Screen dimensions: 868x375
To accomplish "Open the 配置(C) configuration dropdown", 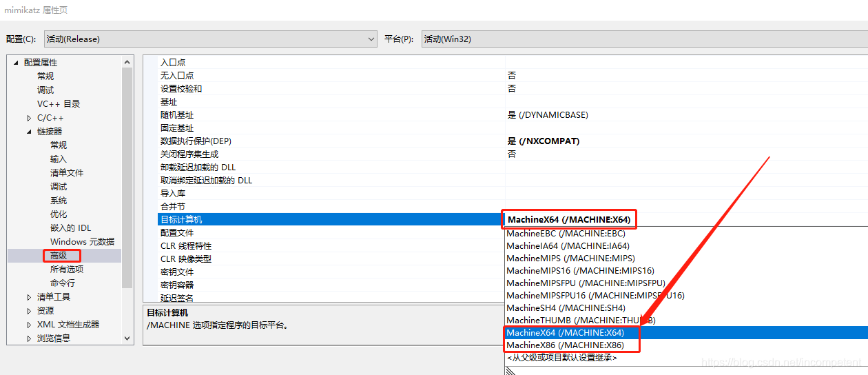I will 210,39.
